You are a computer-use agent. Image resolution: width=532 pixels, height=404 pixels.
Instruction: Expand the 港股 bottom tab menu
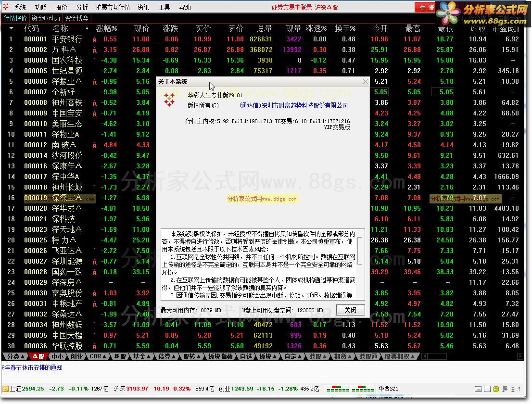(318, 356)
